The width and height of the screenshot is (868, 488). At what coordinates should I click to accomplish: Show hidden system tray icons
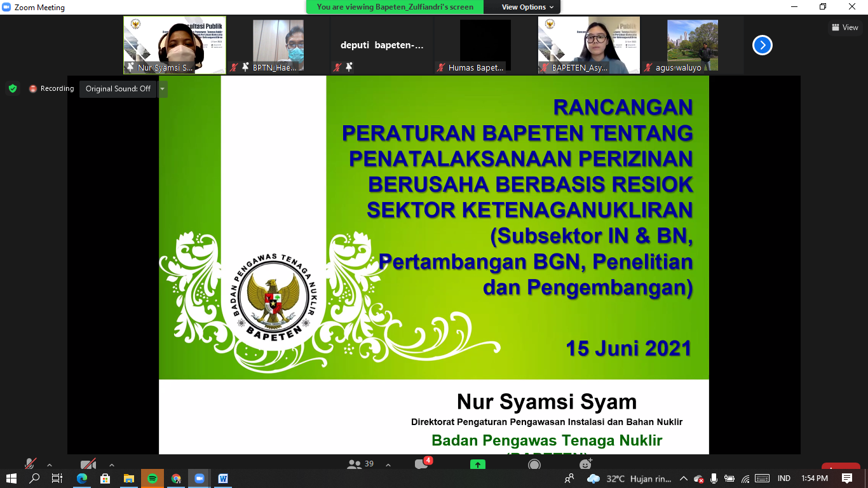click(x=684, y=478)
